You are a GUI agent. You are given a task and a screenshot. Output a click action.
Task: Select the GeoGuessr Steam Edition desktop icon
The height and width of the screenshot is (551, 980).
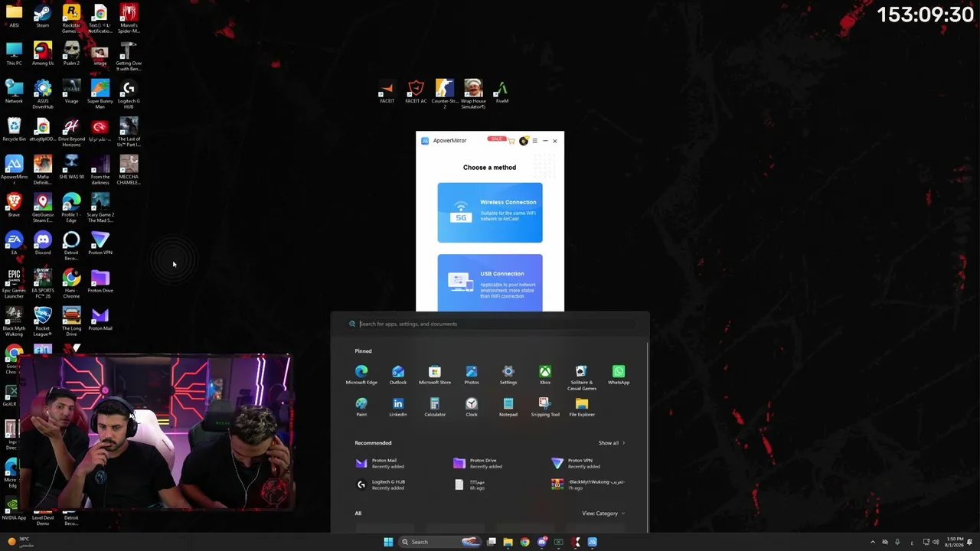click(x=43, y=208)
